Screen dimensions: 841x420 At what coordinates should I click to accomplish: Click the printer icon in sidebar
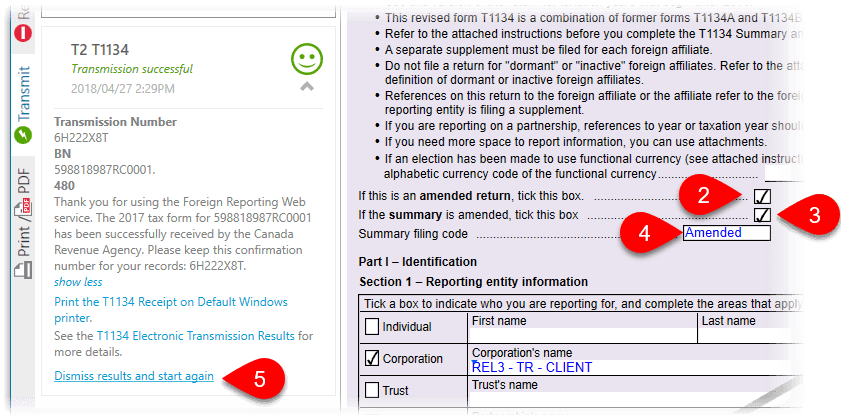point(24,269)
